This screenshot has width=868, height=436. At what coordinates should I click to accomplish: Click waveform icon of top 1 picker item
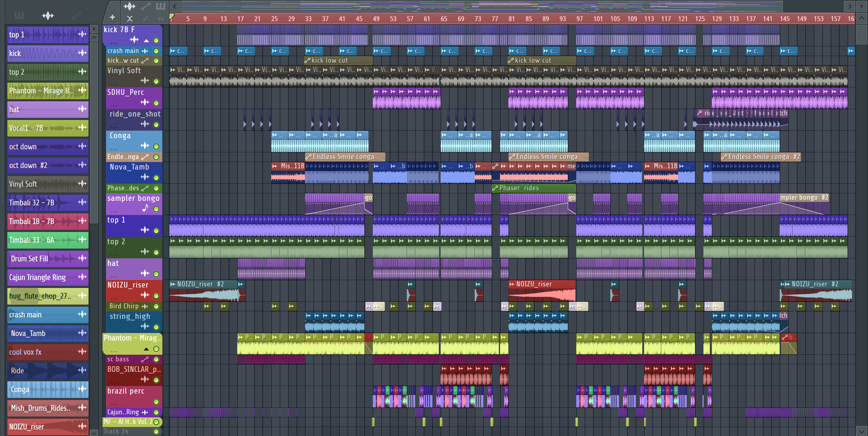(x=82, y=34)
